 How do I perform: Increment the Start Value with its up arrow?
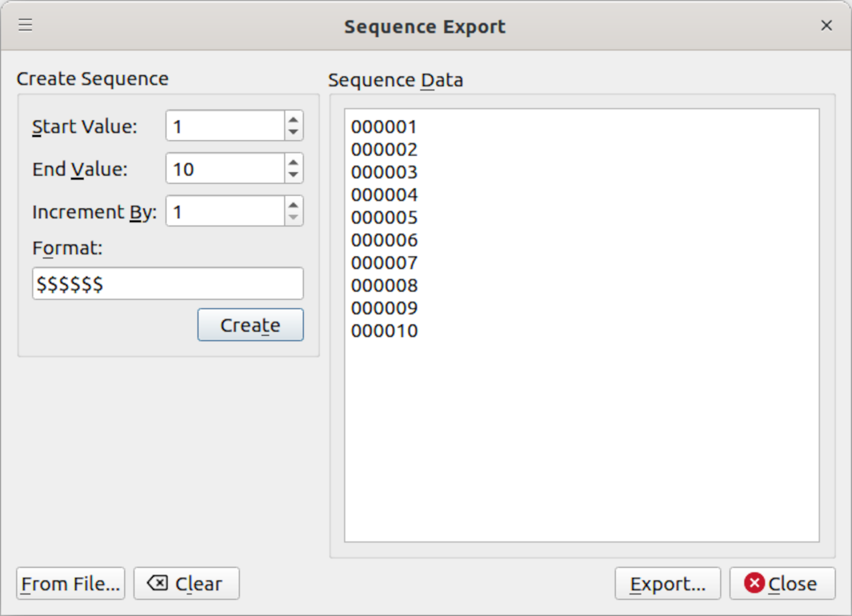point(293,119)
